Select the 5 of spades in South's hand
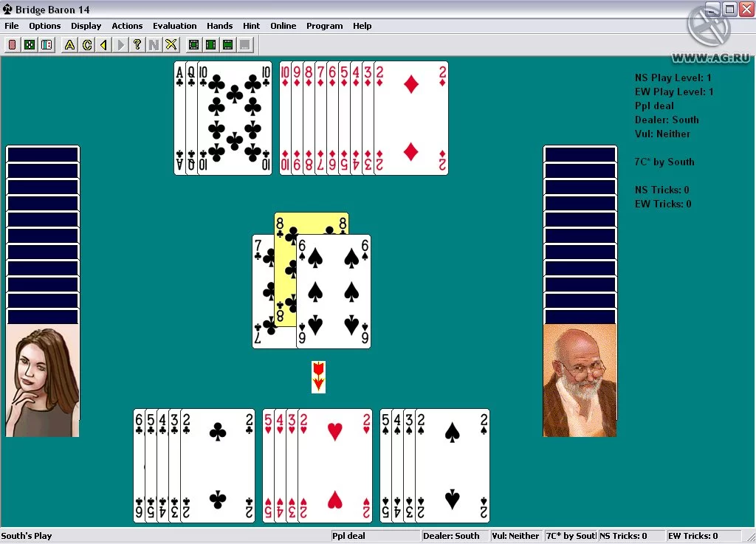 [385, 466]
